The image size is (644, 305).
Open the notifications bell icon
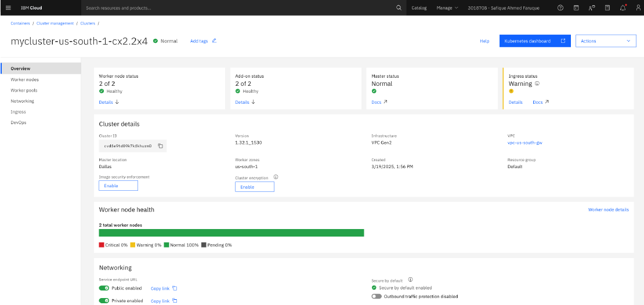pyautogui.click(x=623, y=8)
